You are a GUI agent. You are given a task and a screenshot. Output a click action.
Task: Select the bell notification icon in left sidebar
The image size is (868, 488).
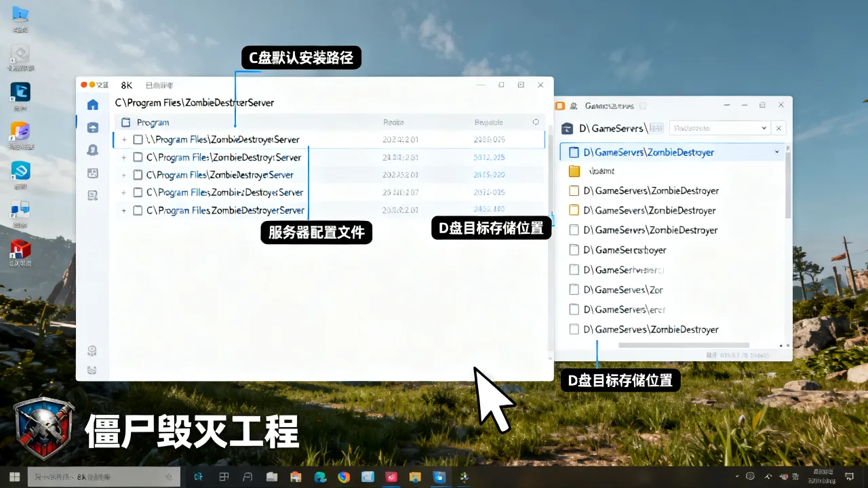93,150
